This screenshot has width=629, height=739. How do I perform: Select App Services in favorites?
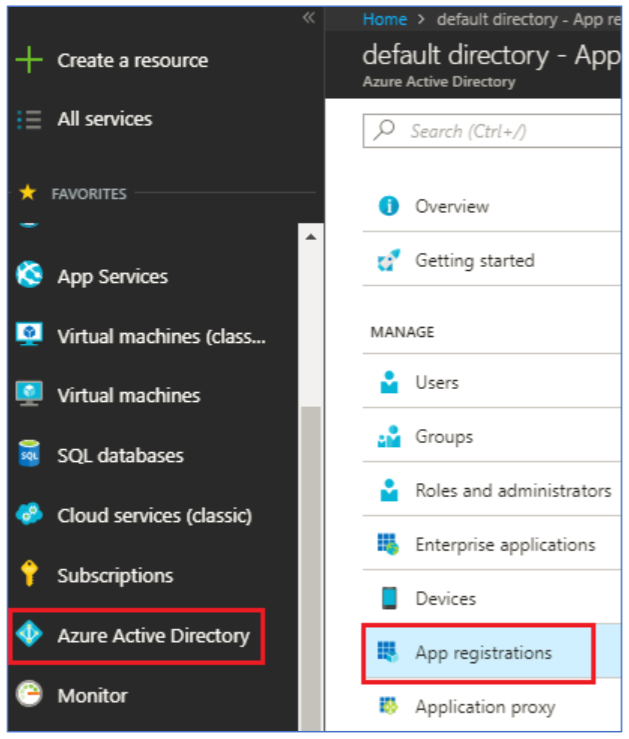coord(113,277)
